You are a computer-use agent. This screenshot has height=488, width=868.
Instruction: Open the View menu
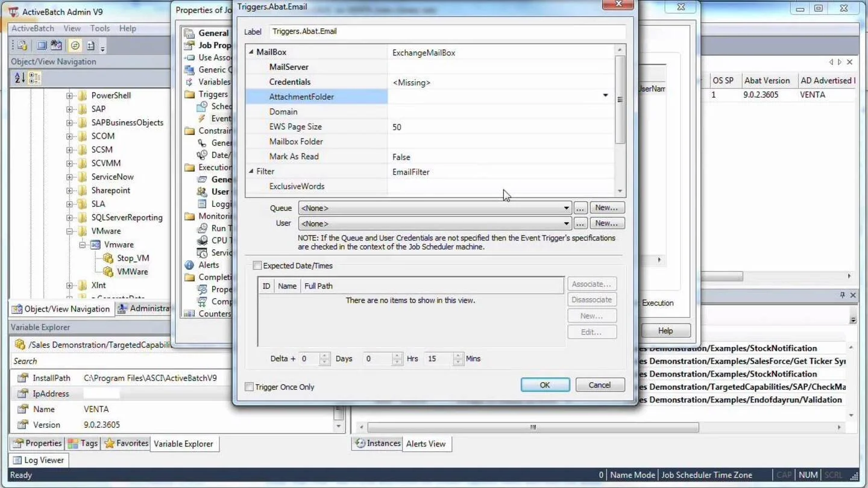coord(72,28)
